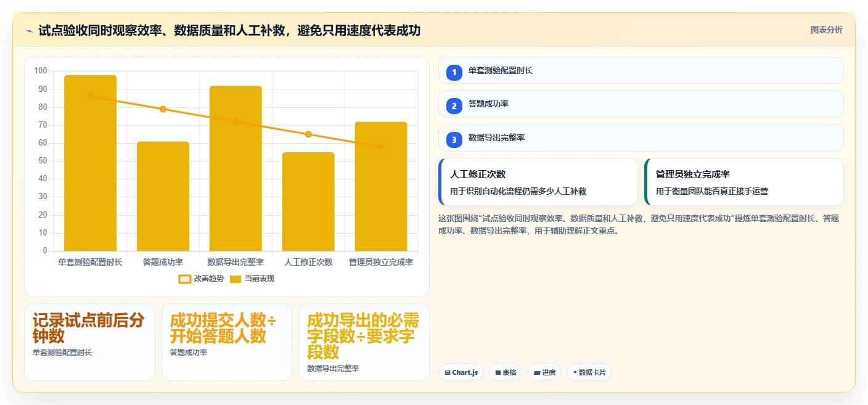
Task: Click the 数据卡片 tag
Action: (x=589, y=372)
